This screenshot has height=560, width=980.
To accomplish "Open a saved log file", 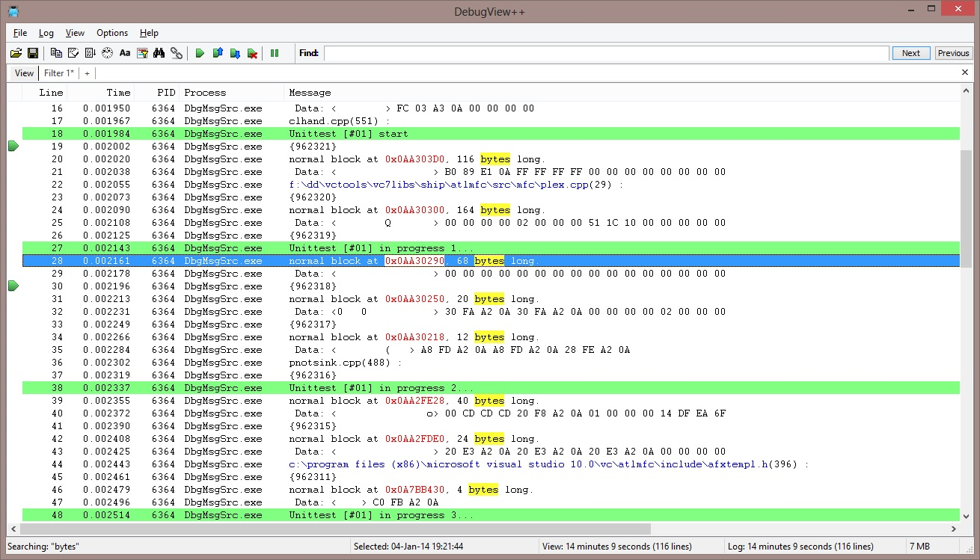I will (x=15, y=52).
